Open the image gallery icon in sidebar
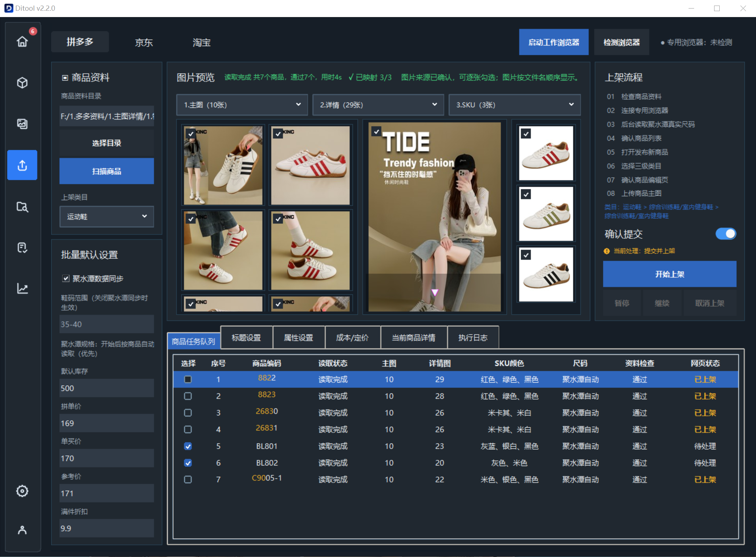 click(x=22, y=124)
